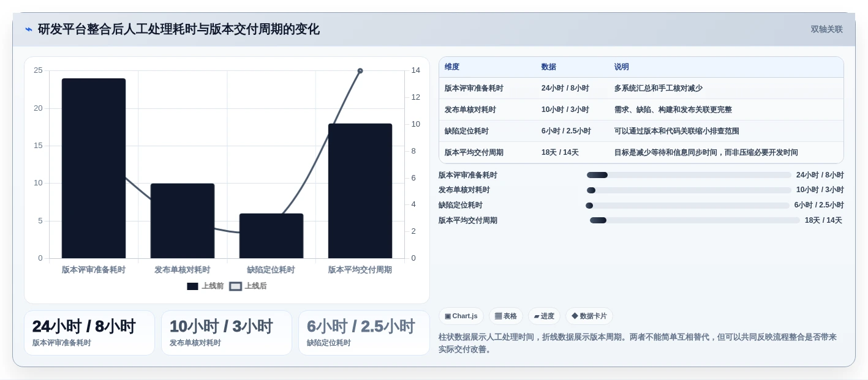Toggle the 上线后 legend entry
868x380 pixels.
click(248, 286)
